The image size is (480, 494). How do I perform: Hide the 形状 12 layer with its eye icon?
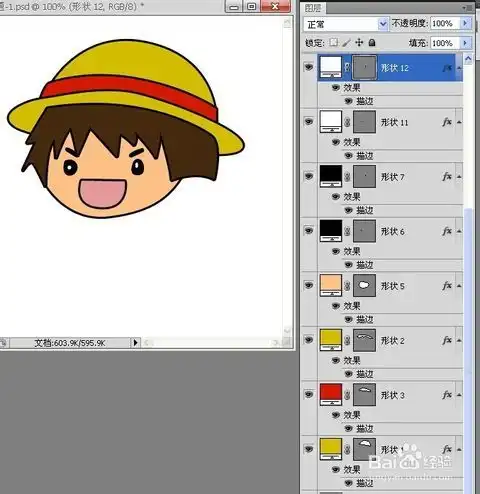click(309, 67)
